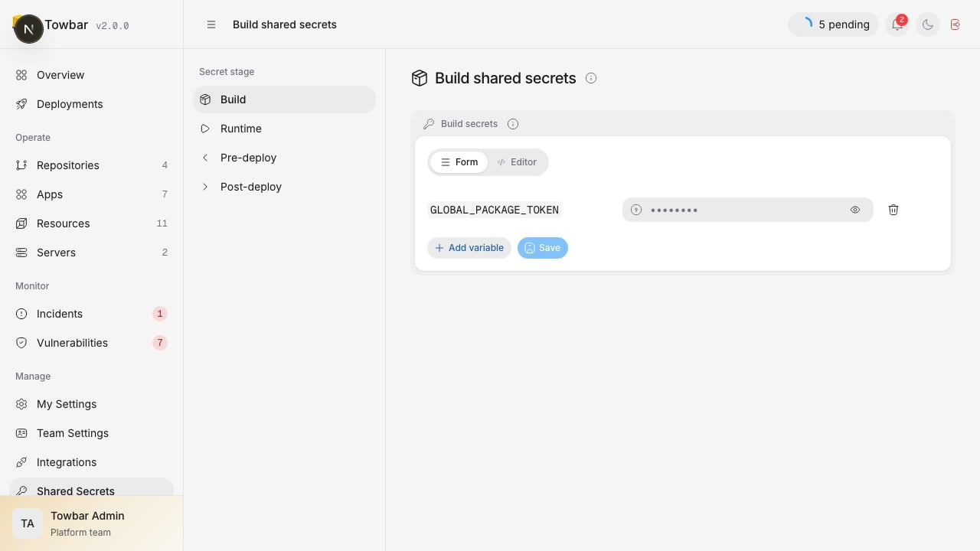Click the Deployments rocket icon
Screen dimensions: 980x551
(x=21, y=104)
